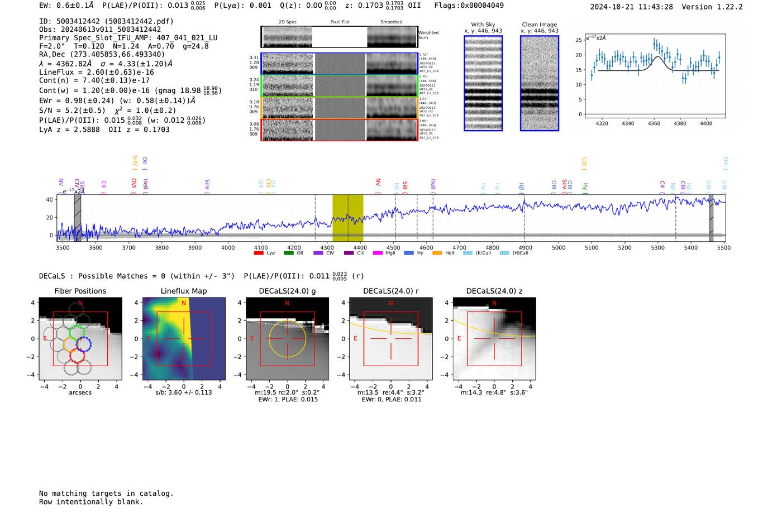Select the 'S/N = 5.2(±0.5)' value
The image size is (782, 532).
click(x=72, y=111)
